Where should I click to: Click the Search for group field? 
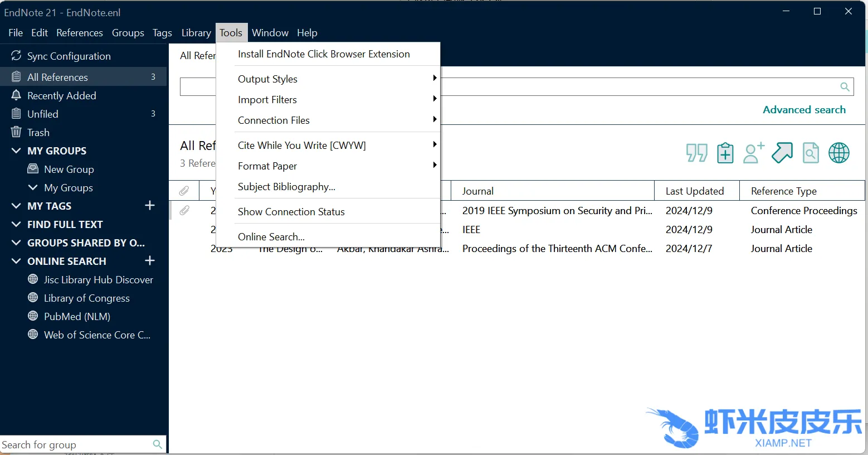tap(75, 445)
